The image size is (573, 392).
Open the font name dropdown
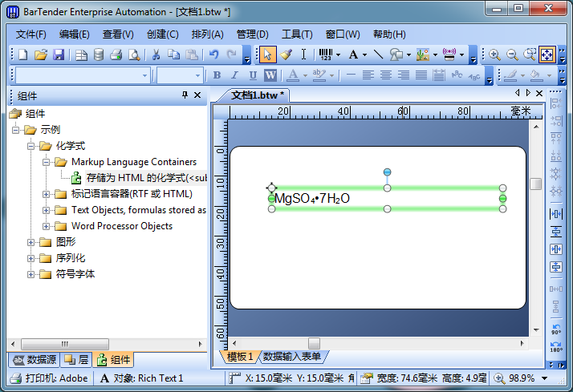145,75
